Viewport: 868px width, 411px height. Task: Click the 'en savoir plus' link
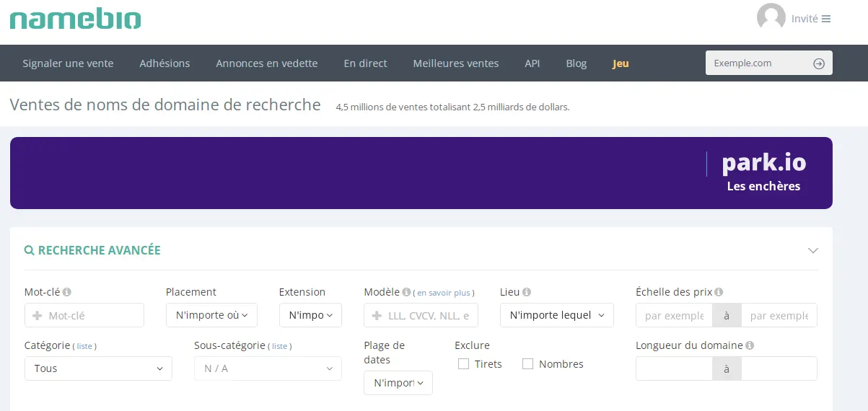(444, 293)
